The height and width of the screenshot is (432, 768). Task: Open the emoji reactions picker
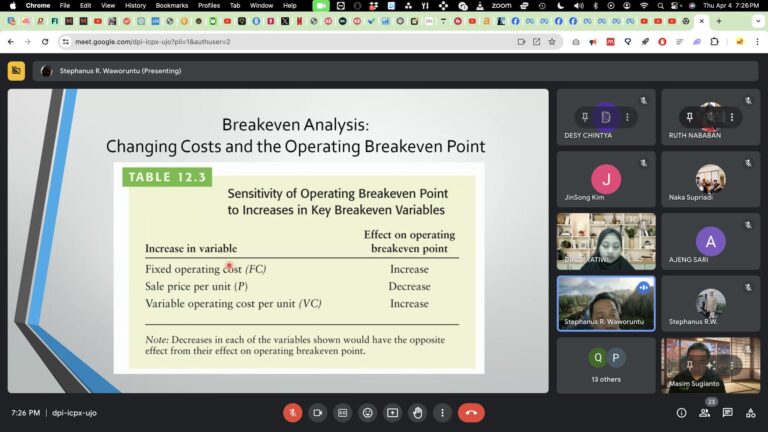(368, 412)
